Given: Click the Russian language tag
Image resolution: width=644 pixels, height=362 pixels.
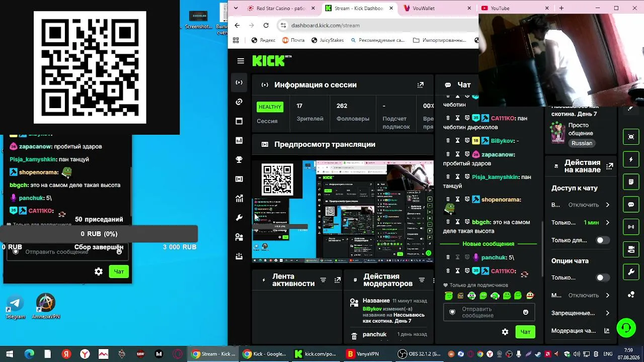Looking at the screenshot, I should 582,143.
